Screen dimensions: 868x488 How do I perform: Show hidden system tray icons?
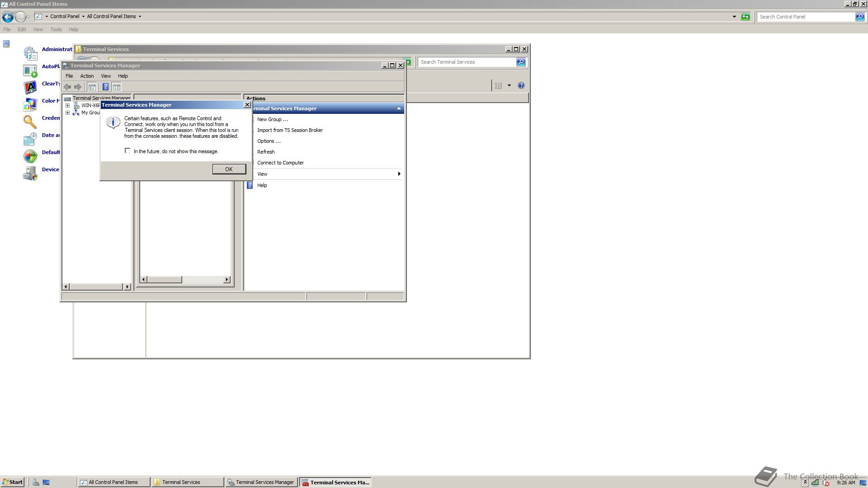[805, 482]
